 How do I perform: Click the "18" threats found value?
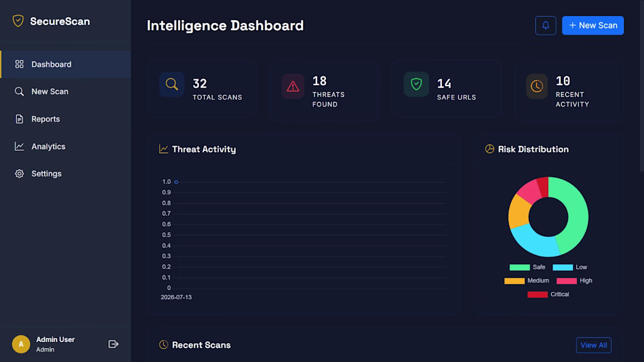pyautogui.click(x=320, y=81)
